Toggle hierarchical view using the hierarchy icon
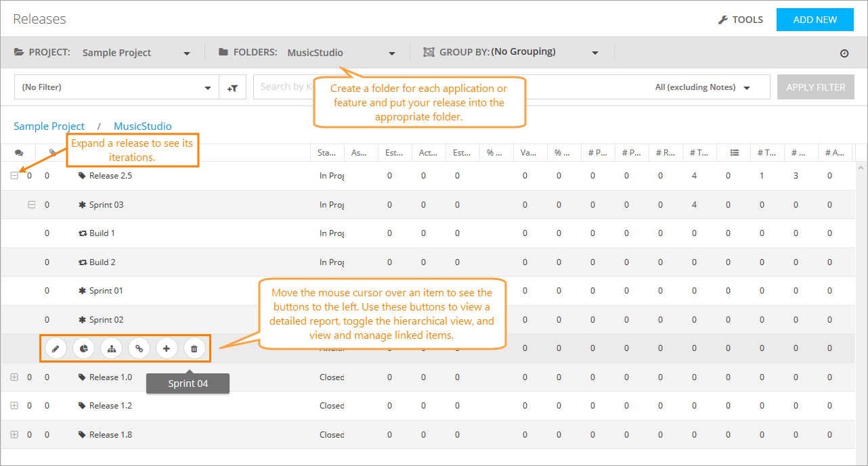Viewport: 868px width, 466px height. click(111, 348)
